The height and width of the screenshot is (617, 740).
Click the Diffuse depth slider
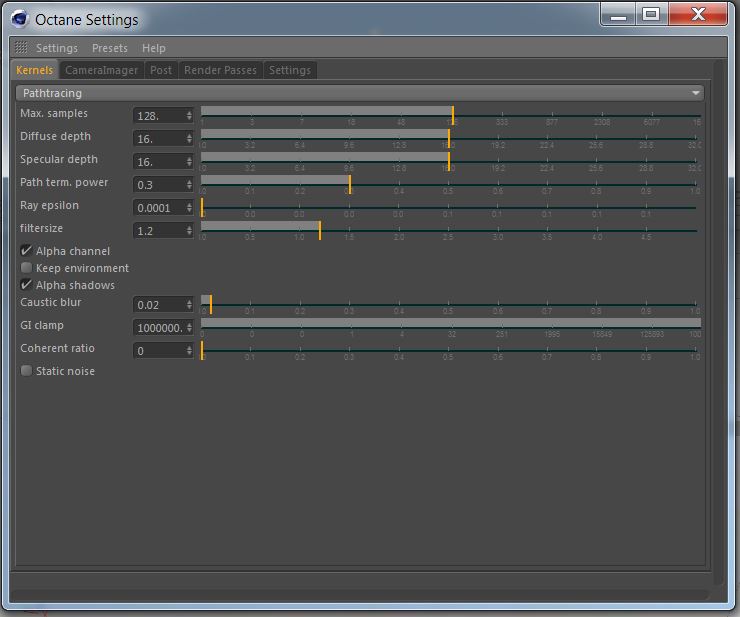(451, 139)
